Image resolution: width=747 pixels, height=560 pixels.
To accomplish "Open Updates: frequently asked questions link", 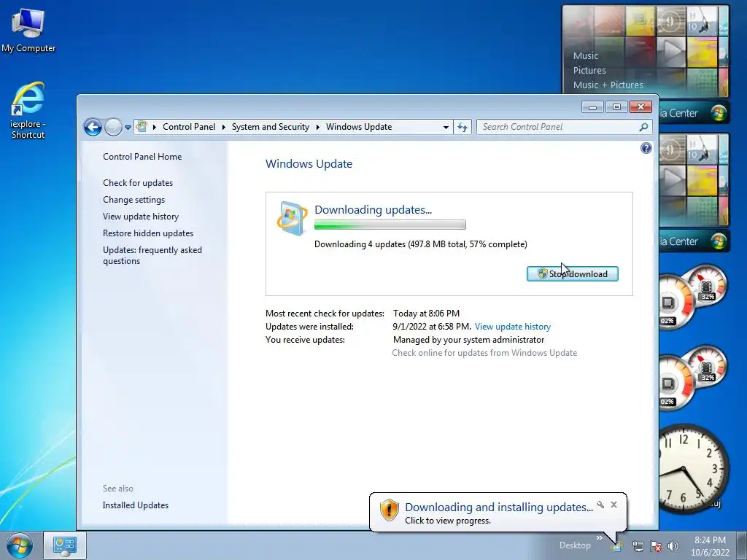I will 152,255.
